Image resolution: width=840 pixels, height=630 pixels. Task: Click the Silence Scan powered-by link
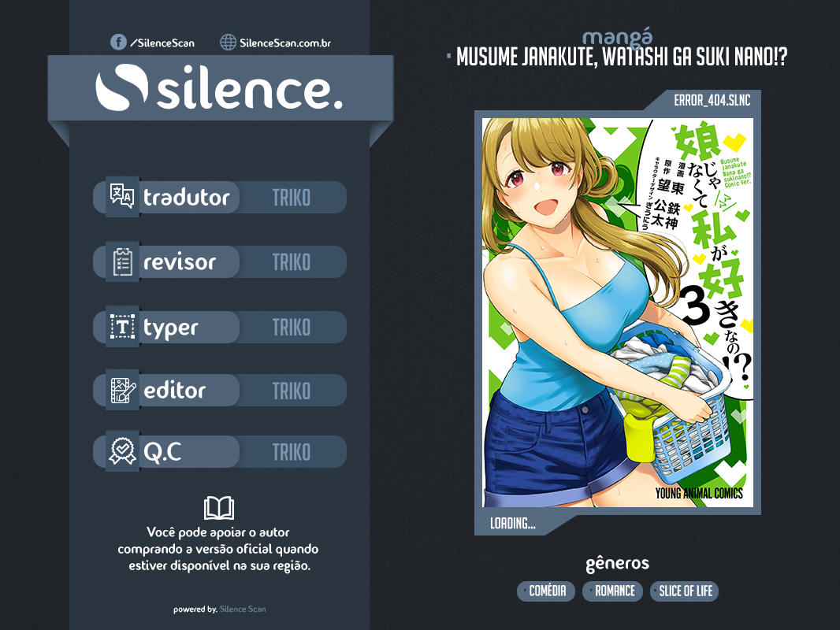click(243, 609)
